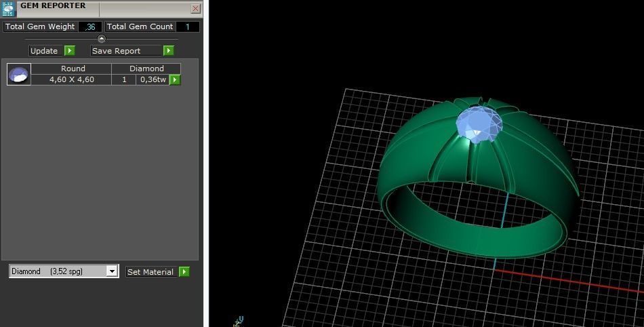This screenshot has width=644, height=327.
Task: Click the Diamond material header cell
Action: [146, 69]
